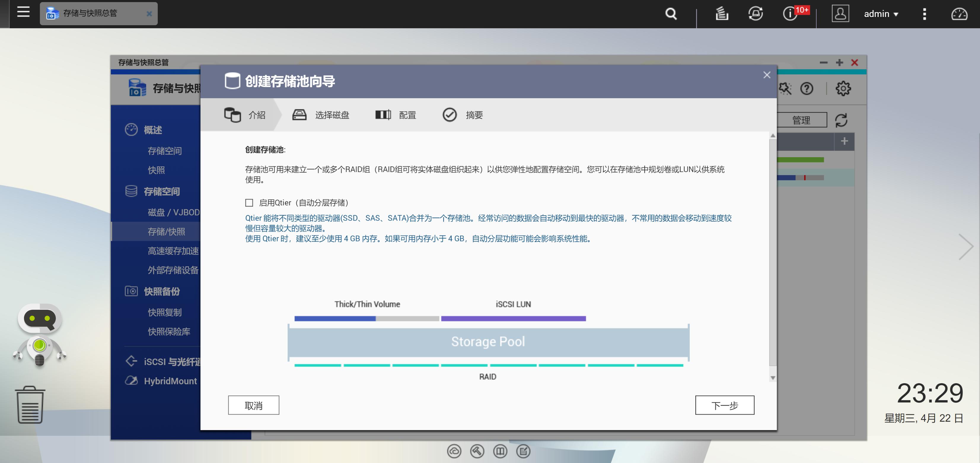This screenshot has height=463, width=980.
Task: Cancel the wizard with 取消
Action: point(253,405)
